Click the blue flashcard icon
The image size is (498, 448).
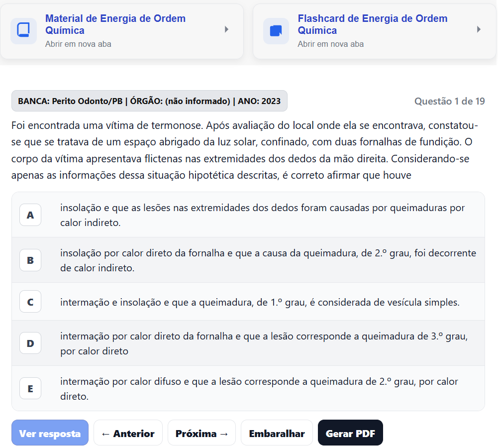[276, 31]
